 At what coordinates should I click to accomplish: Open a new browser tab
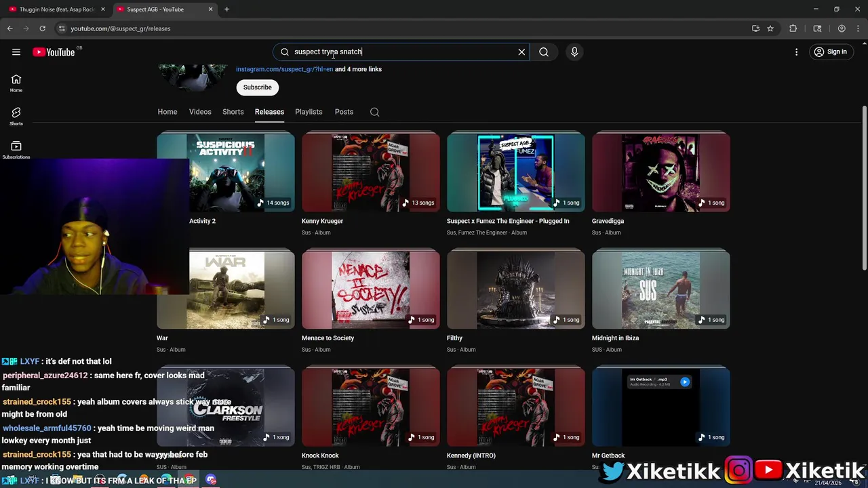tap(226, 9)
